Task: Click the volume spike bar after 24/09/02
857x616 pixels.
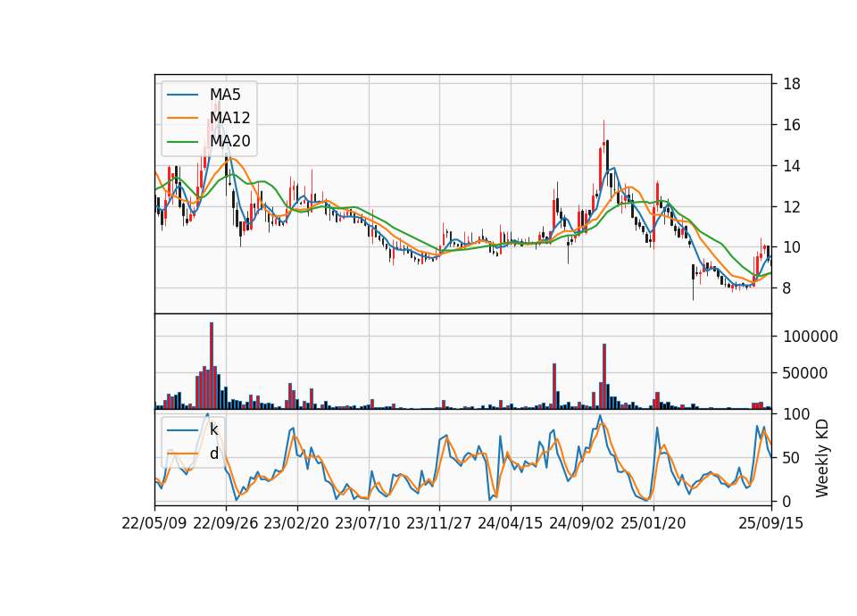Action: pos(604,377)
